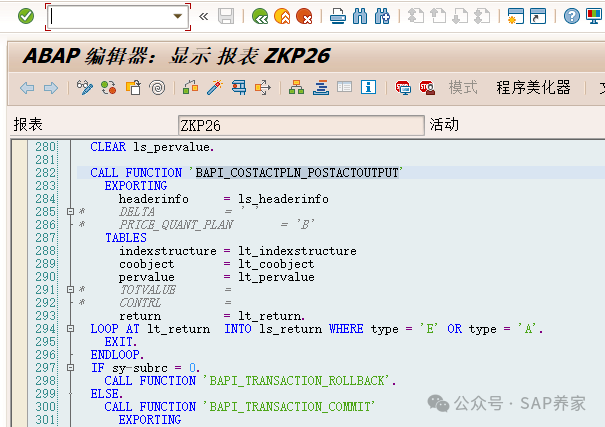Click the Direct Processing test icon
The image size is (605, 427).
coord(239,88)
